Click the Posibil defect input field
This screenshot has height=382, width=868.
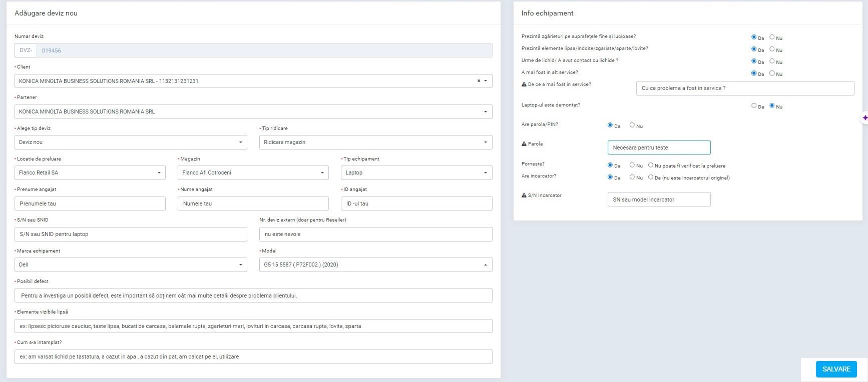coord(253,295)
